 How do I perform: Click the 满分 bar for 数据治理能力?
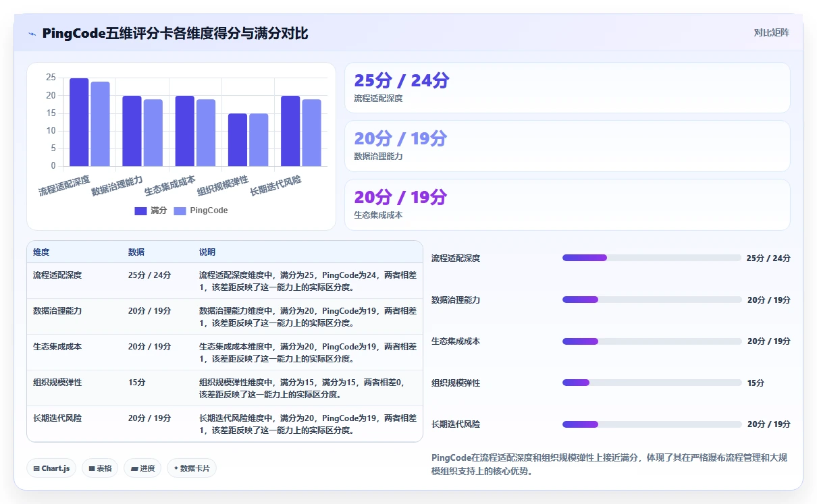tap(132, 131)
